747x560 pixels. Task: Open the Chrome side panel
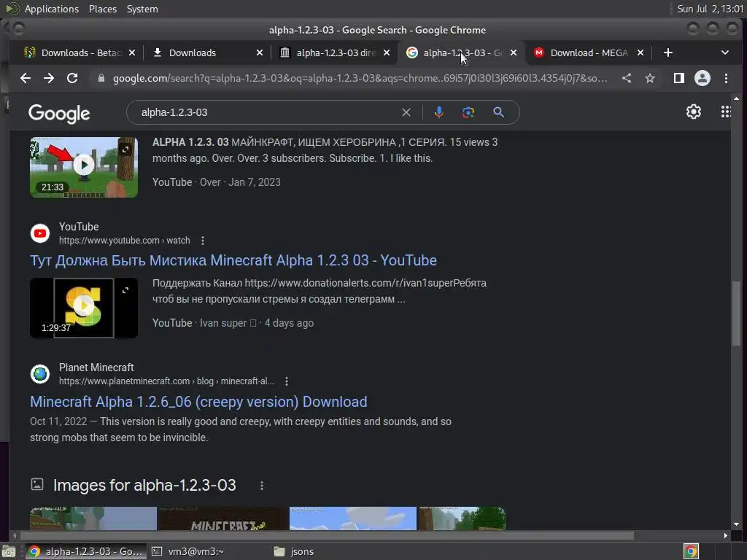pos(679,78)
